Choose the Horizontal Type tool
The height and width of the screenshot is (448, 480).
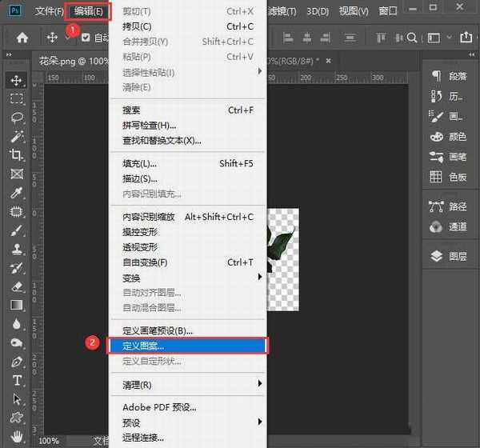tap(16, 381)
